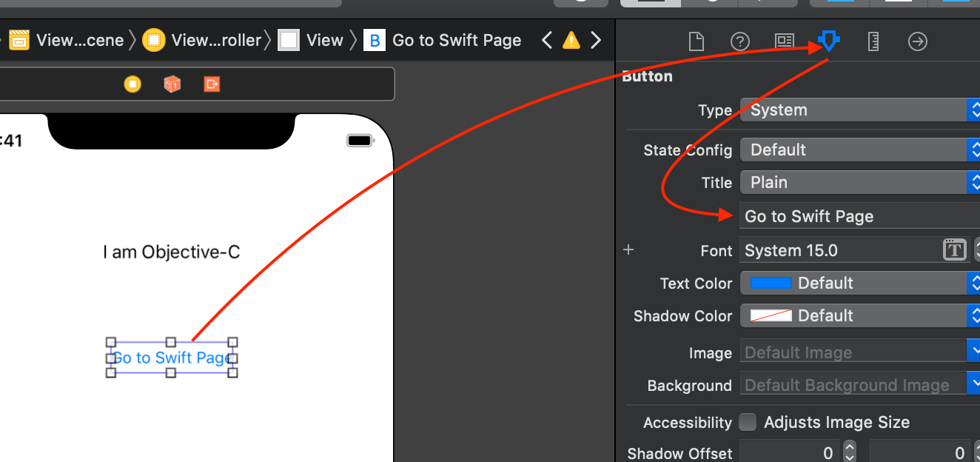The width and height of the screenshot is (980, 462).
Task: Open the State Config Default dropdown
Action: (x=859, y=150)
